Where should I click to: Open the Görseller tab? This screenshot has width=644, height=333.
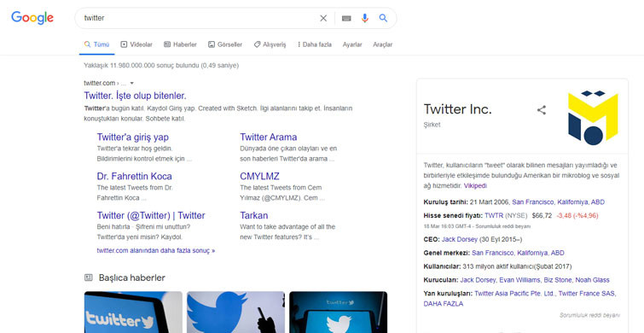pyautogui.click(x=225, y=44)
